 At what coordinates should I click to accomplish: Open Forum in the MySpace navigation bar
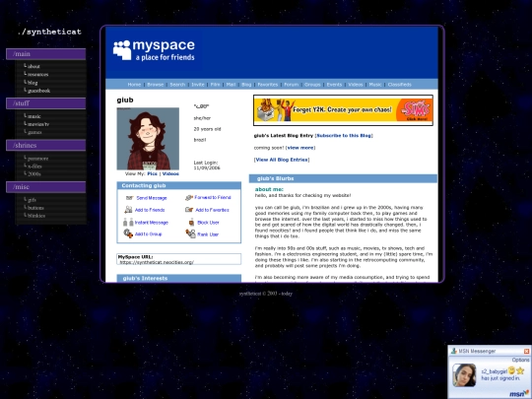coord(291,85)
